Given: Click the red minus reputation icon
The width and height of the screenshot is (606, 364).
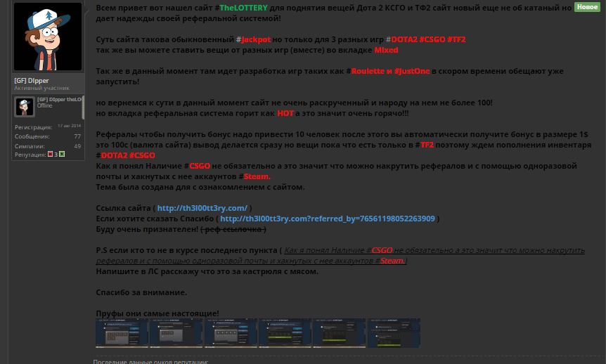Looking at the screenshot, I should click(x=50, y=154).
